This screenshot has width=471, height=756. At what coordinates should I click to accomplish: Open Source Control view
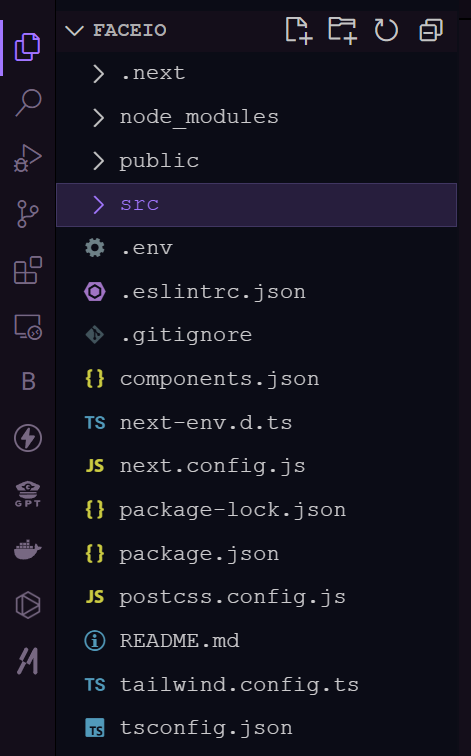(28, 214)
